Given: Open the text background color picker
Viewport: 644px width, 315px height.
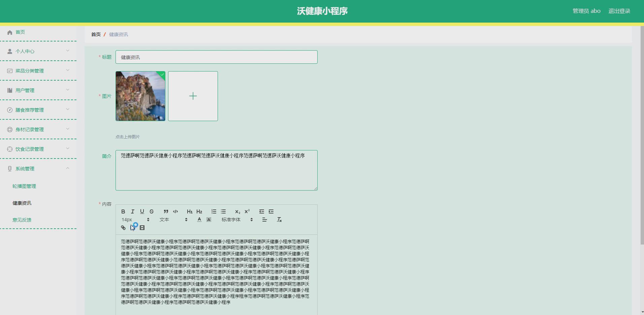Looking at the screenshot, I should 209,219.
